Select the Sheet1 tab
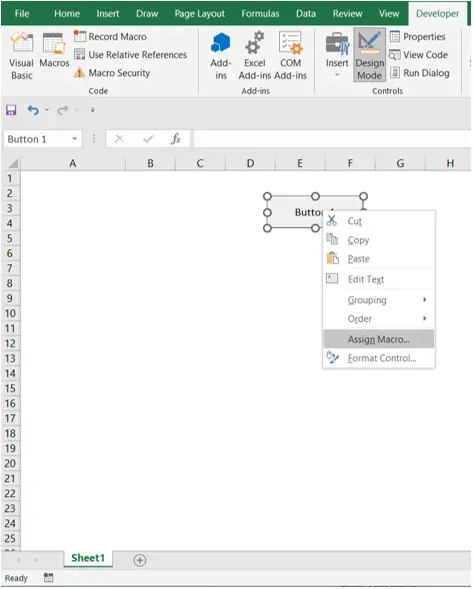 tap(88, 558)
